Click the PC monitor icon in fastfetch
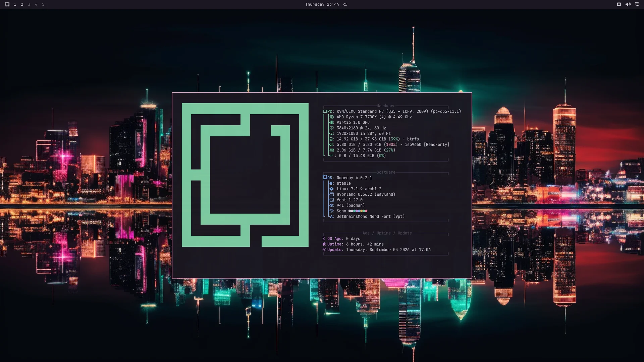 [x=325, y=111]
